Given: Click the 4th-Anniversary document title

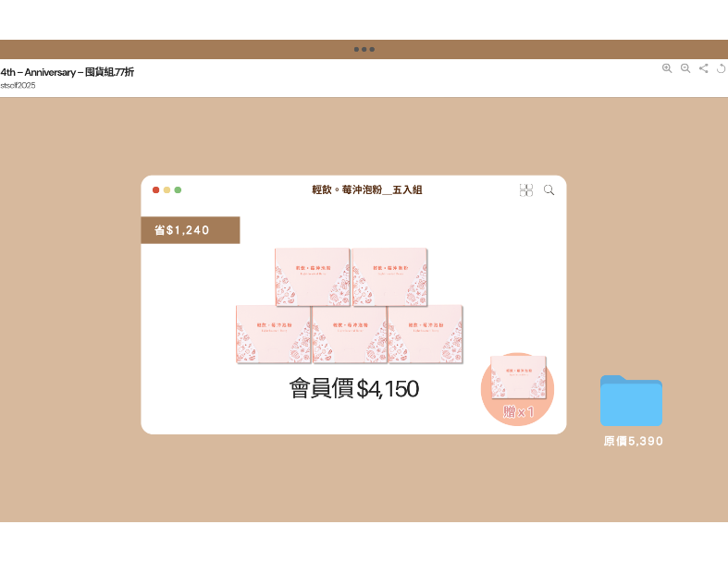Looking at the screenshot, I should pyautogui.click(x=68, y=72).
